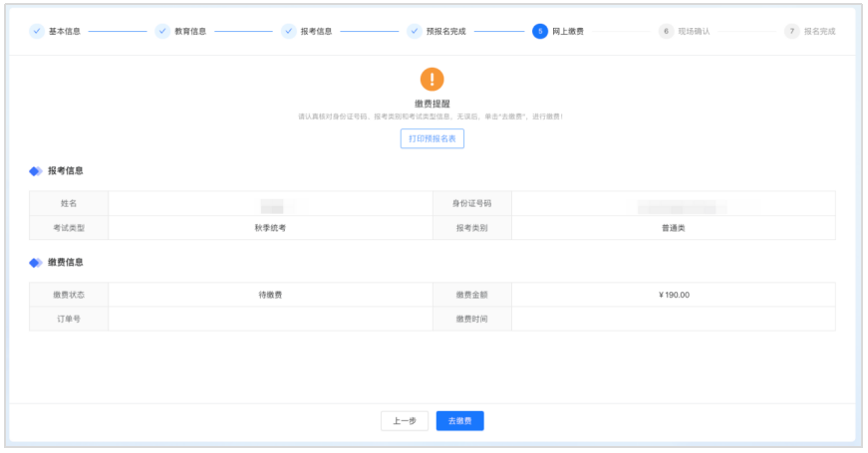Click the ¥190.00 payment amount

point(674,295)
